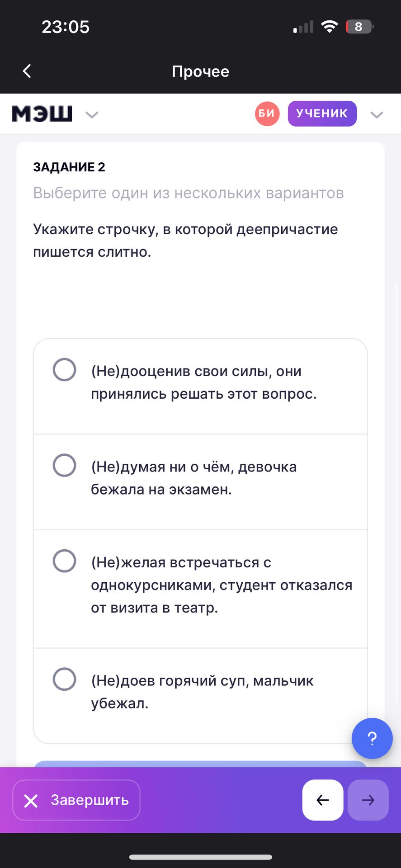Image resolution: width=401 pixels, height=868 pixels.
Task: Open the blue question mark help button
Action: [372, 738]
